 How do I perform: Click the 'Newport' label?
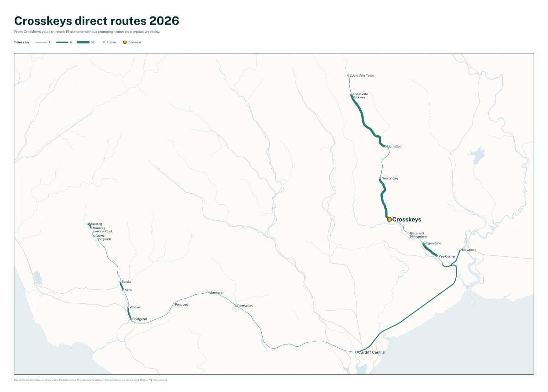[x=469, y=250]
